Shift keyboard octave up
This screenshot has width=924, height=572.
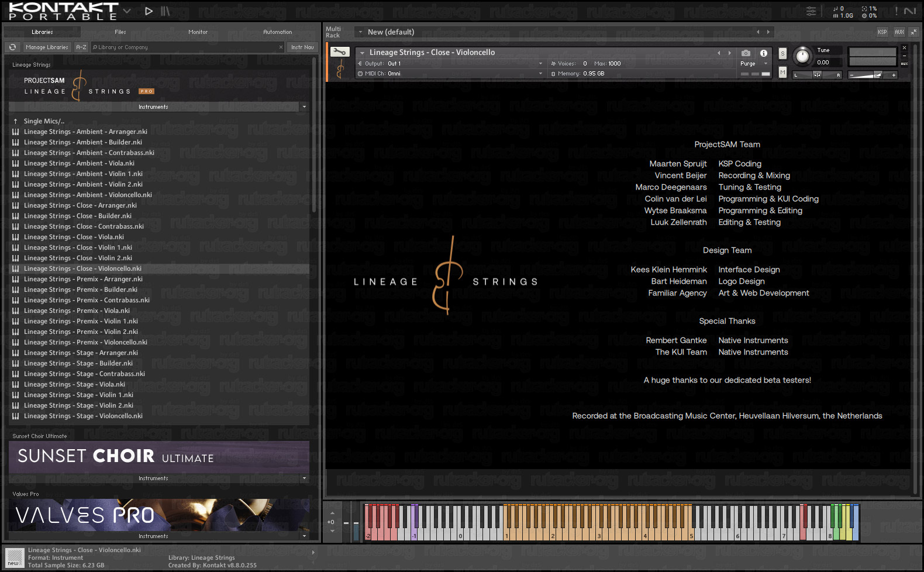pos(332,514)
